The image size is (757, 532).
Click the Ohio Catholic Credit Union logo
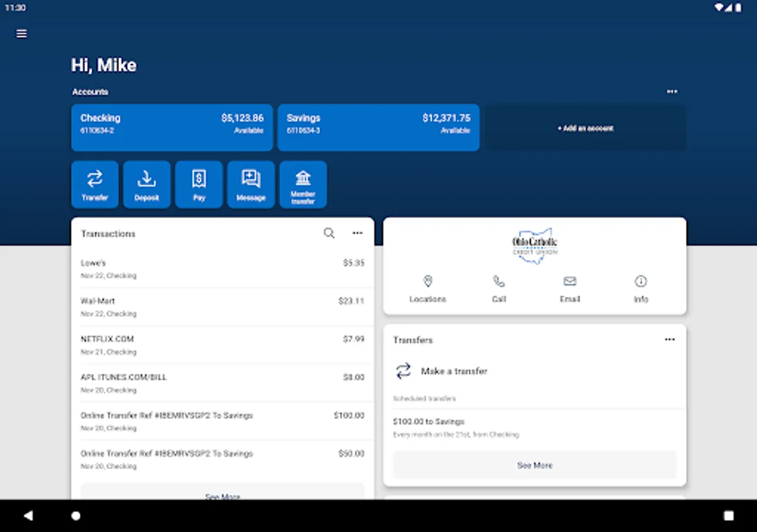(x=535, y=246)
